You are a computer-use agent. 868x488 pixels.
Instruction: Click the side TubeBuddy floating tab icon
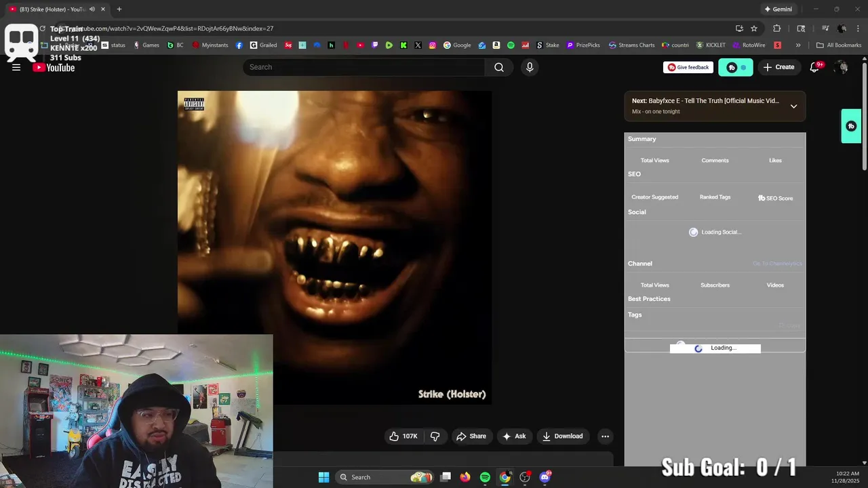tap(851, 126)
